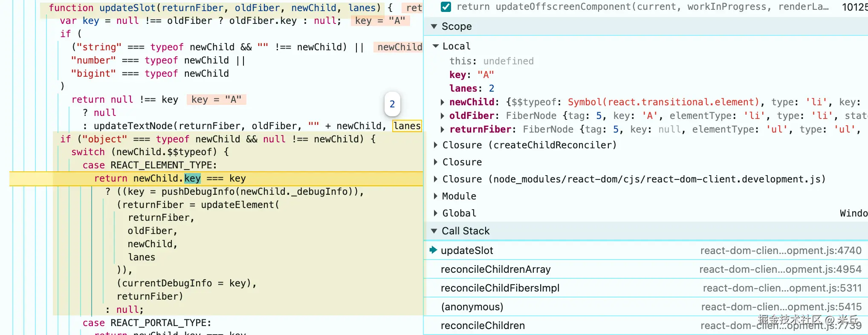Expand the oldFiber FiberNode
Screen dimensions: 868x335
pos(443,116)
